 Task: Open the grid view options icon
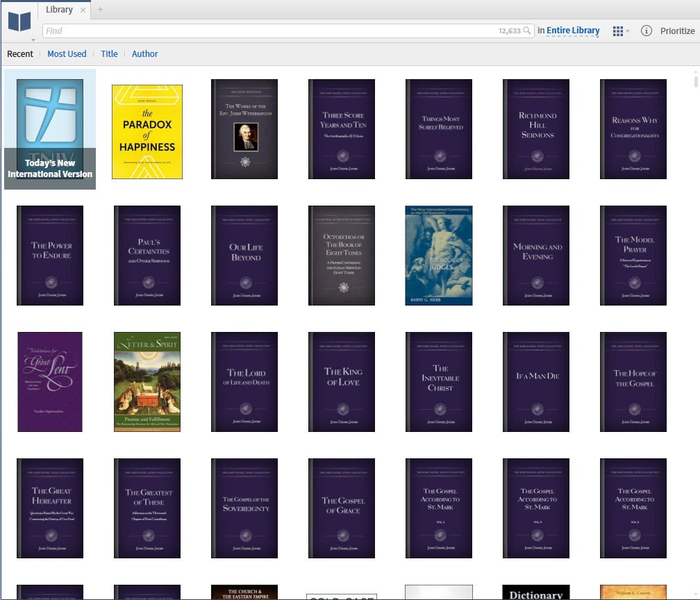click(618, 31)
